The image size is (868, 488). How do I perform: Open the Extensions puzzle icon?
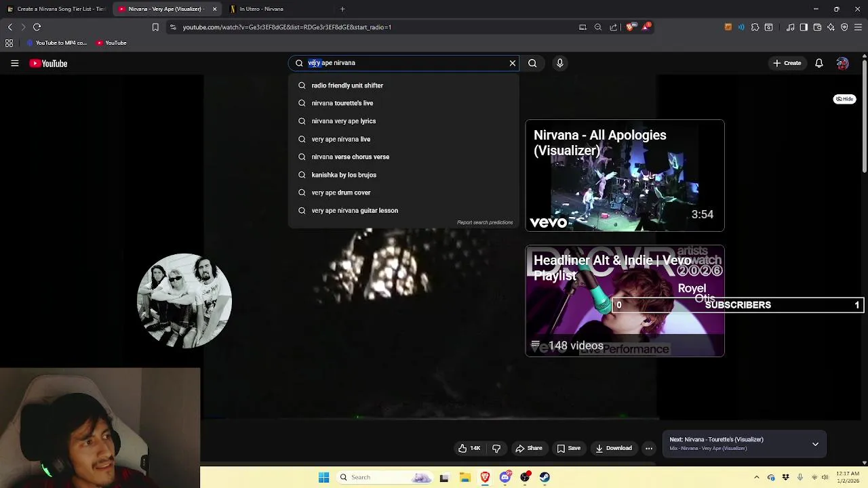755,27
